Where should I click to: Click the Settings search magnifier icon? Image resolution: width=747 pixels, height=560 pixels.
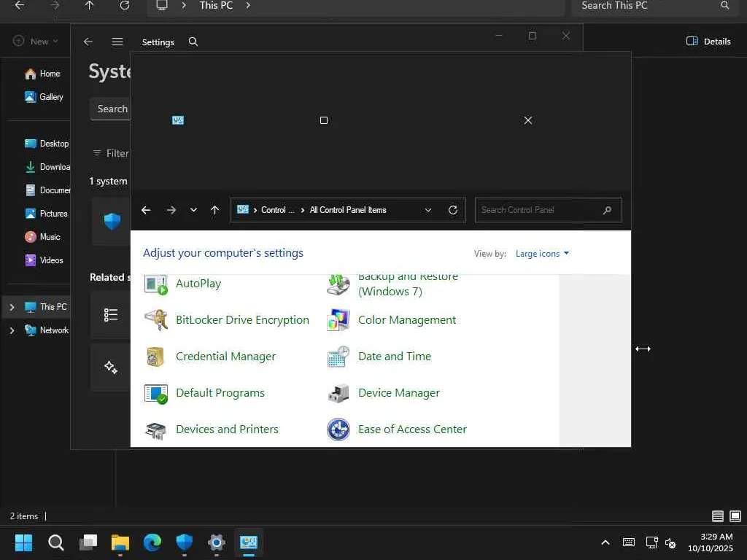(193, 42)
